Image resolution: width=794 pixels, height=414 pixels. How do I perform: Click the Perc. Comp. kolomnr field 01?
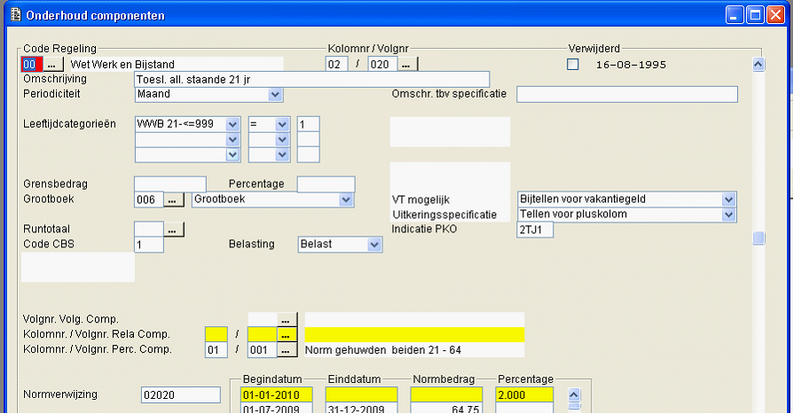[x=216, y=350]
